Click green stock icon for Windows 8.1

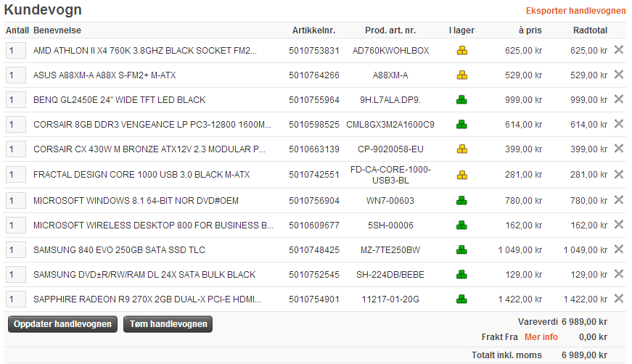(x=462, y=201)
